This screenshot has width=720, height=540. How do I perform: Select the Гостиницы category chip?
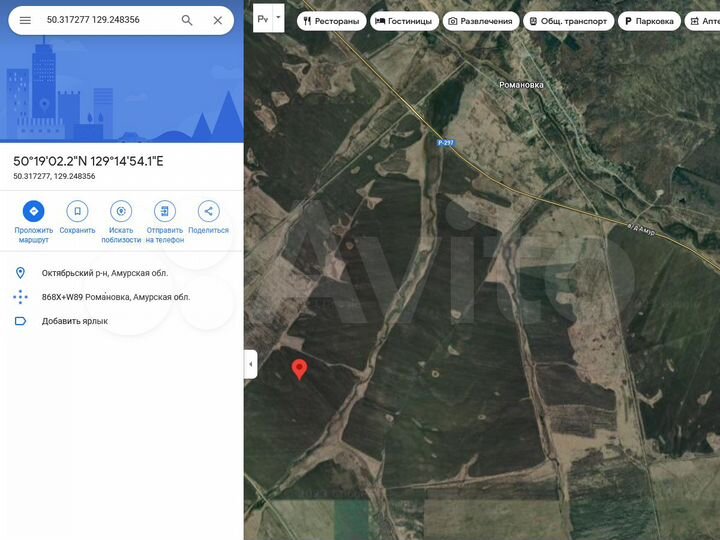click(x=404, y=21)
